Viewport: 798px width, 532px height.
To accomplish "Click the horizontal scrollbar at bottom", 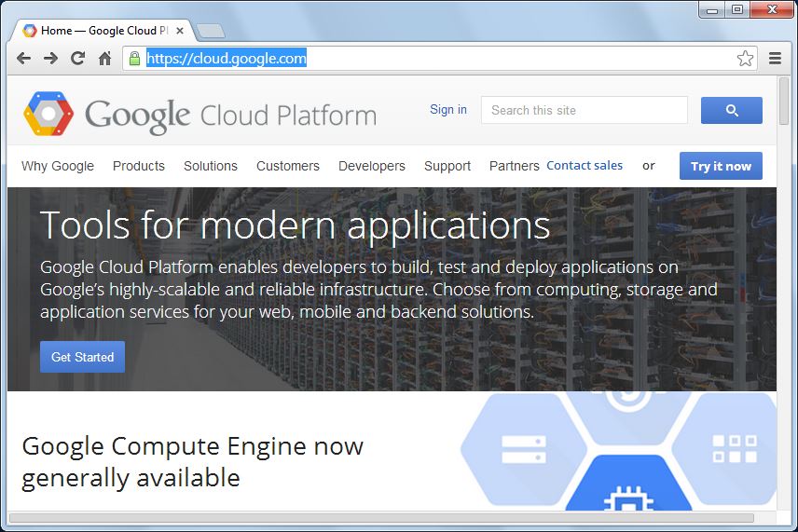I will click(381, 518).
